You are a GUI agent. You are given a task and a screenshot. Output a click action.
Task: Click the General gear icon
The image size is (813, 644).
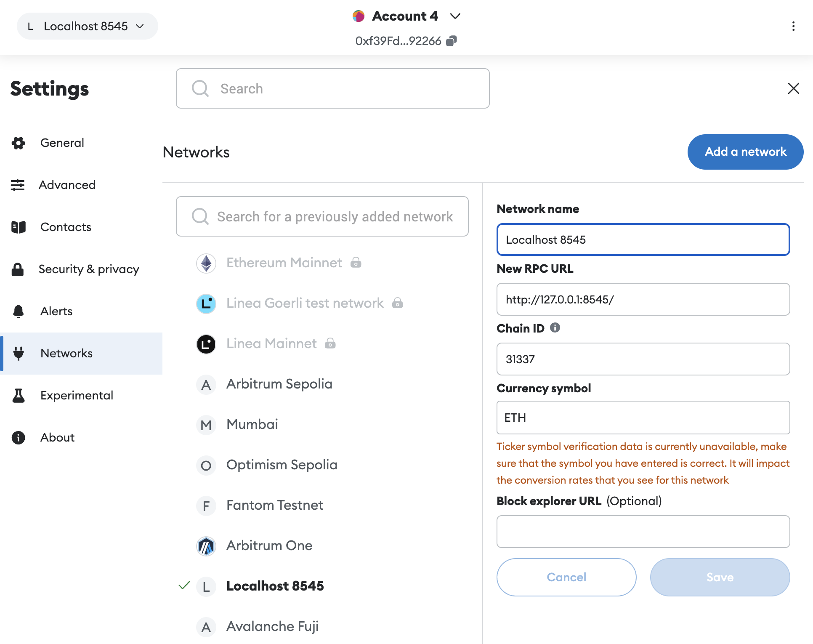click(18, 143)
